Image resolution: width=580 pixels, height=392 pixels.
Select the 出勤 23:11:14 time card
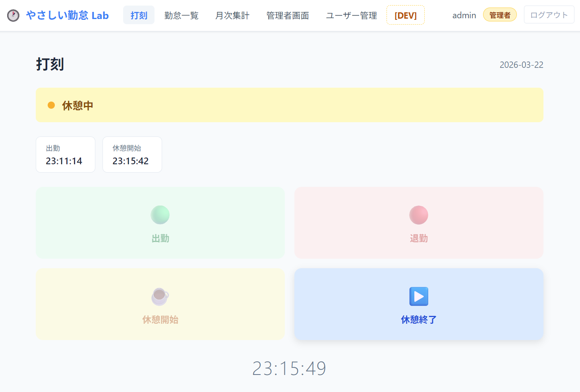pyautogui.click(x=66, y=155)
